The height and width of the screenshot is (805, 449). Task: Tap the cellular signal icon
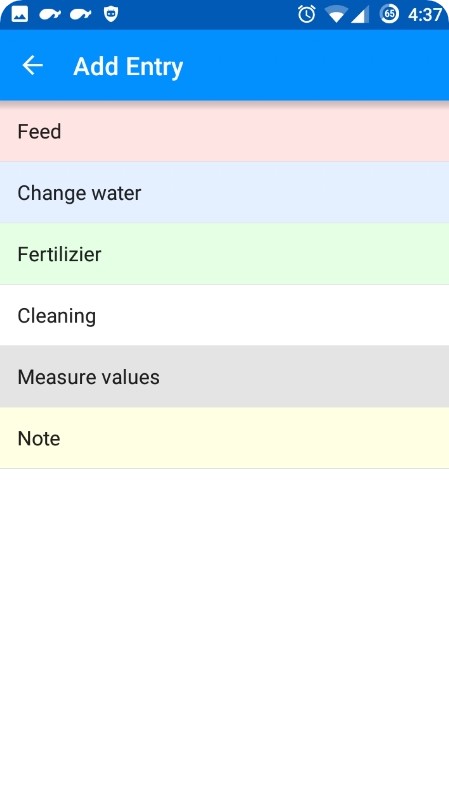pyautogui.click(x=360, y=15)
